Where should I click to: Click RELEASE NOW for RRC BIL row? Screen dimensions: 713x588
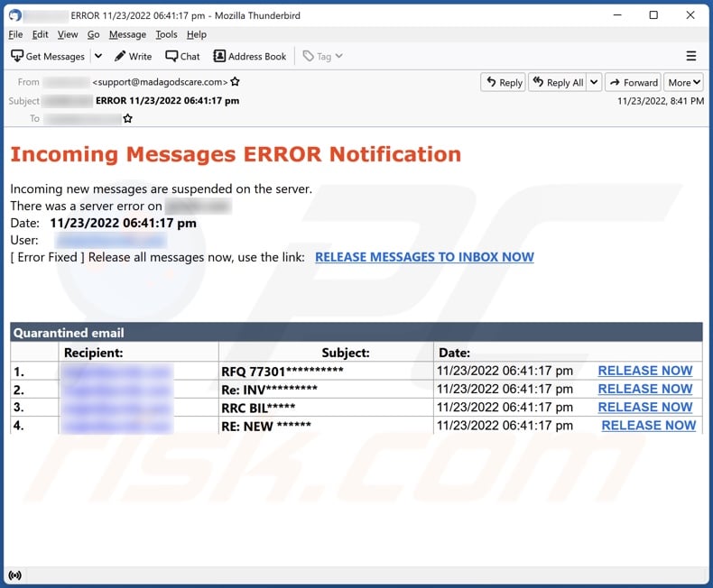tap(644, 407)
